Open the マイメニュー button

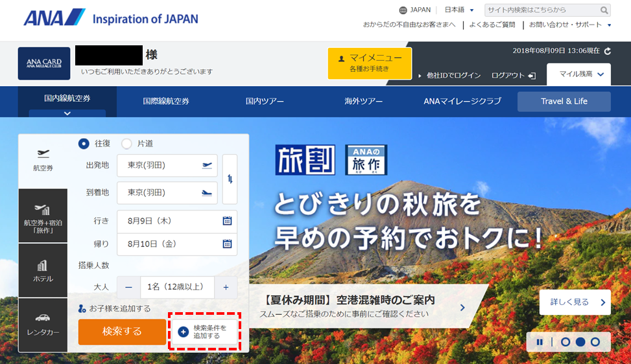370,63
